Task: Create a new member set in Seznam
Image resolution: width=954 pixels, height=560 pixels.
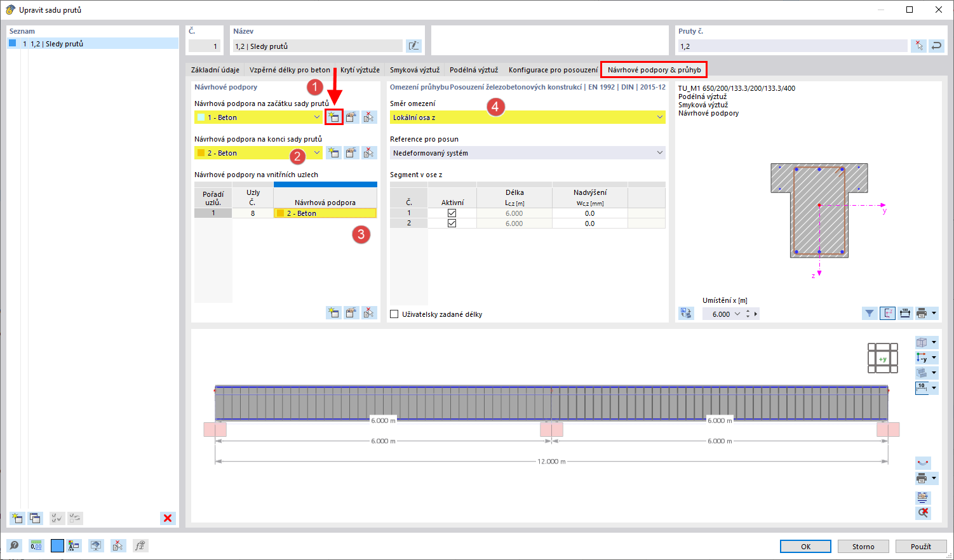Action: coord(17,518)
